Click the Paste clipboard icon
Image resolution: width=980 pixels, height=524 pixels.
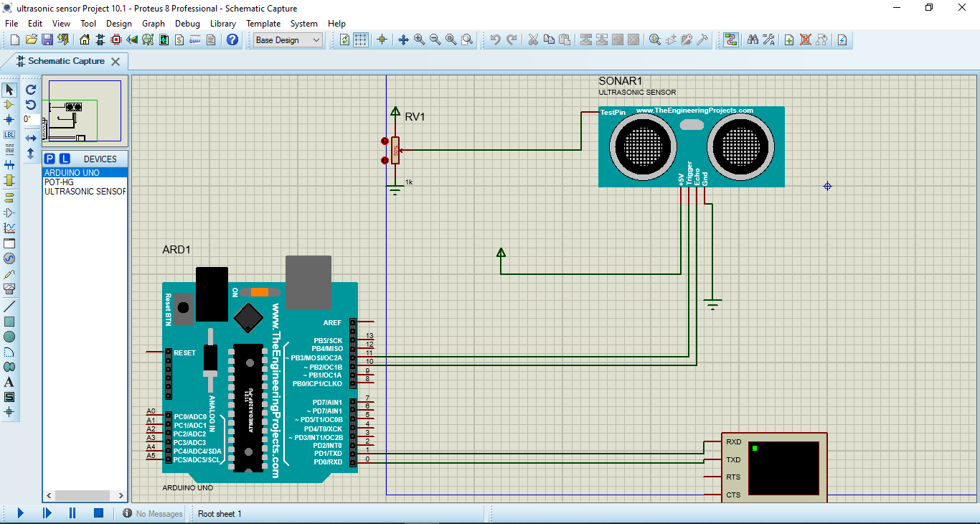(565, 40)
